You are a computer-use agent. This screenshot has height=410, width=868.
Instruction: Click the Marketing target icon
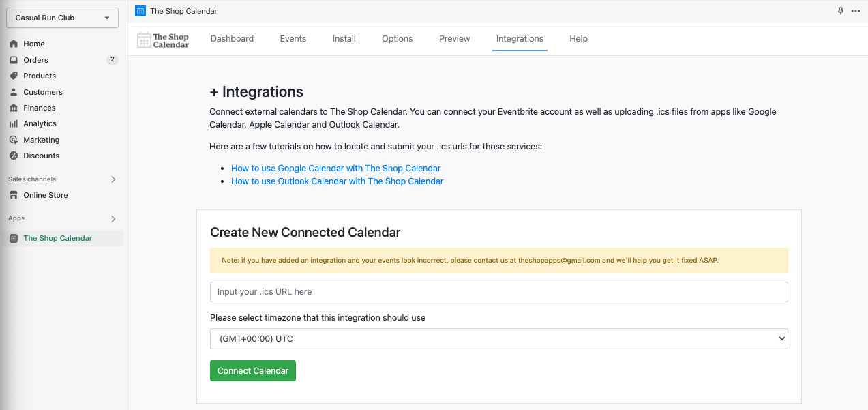tap(14, 140)
